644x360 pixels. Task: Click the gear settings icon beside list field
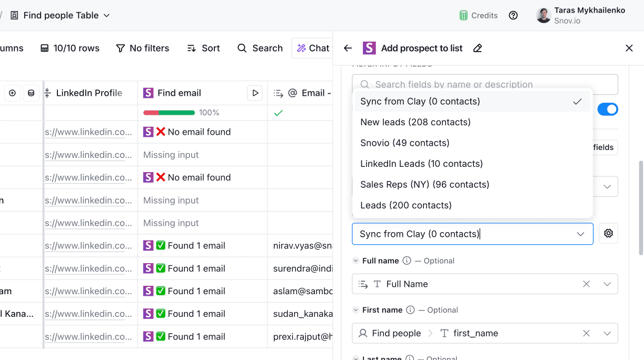click(x=608, y=234)
